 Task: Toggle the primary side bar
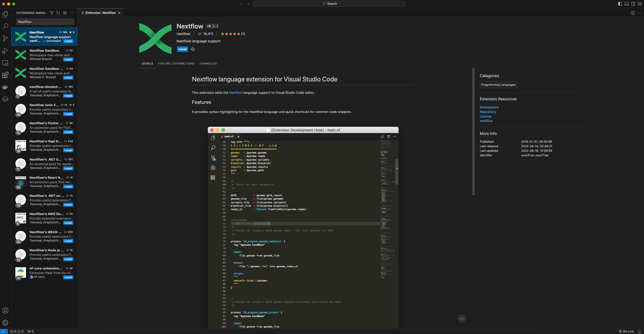pyautogui.click(x=620, y=4)
